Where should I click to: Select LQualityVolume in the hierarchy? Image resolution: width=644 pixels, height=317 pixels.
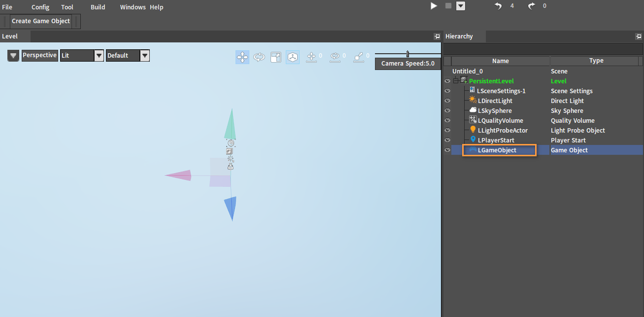[x=501, y=121]
